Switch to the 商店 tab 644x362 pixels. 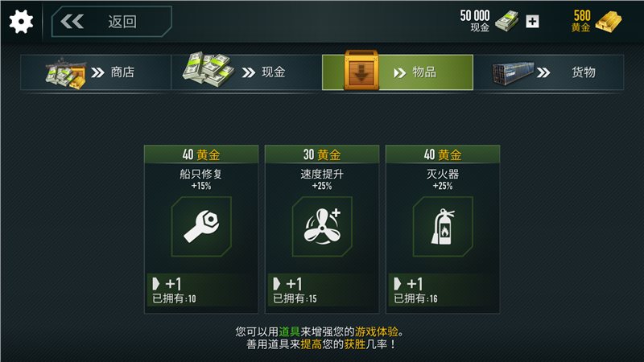96,72
